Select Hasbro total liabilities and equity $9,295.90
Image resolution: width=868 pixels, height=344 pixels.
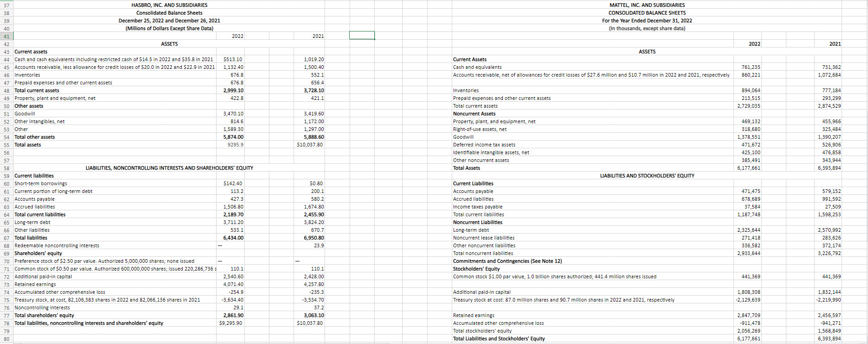click(x=231, y=323)
